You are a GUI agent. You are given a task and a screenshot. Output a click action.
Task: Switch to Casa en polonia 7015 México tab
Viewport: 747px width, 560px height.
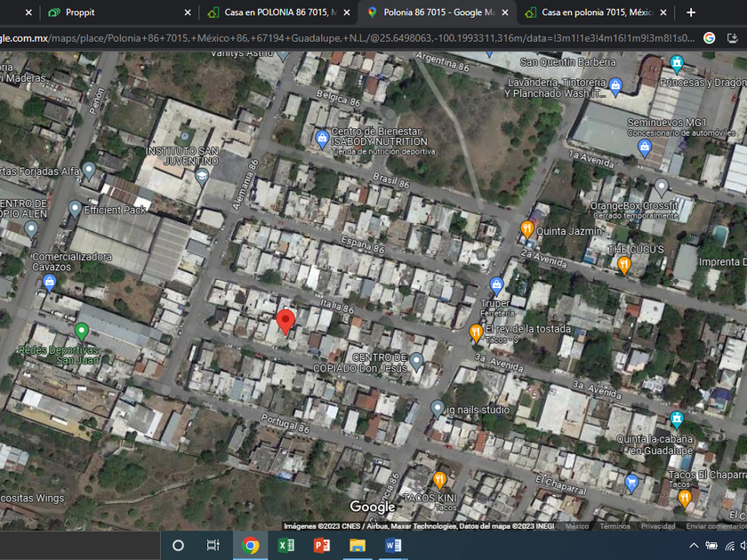point(597,12)
